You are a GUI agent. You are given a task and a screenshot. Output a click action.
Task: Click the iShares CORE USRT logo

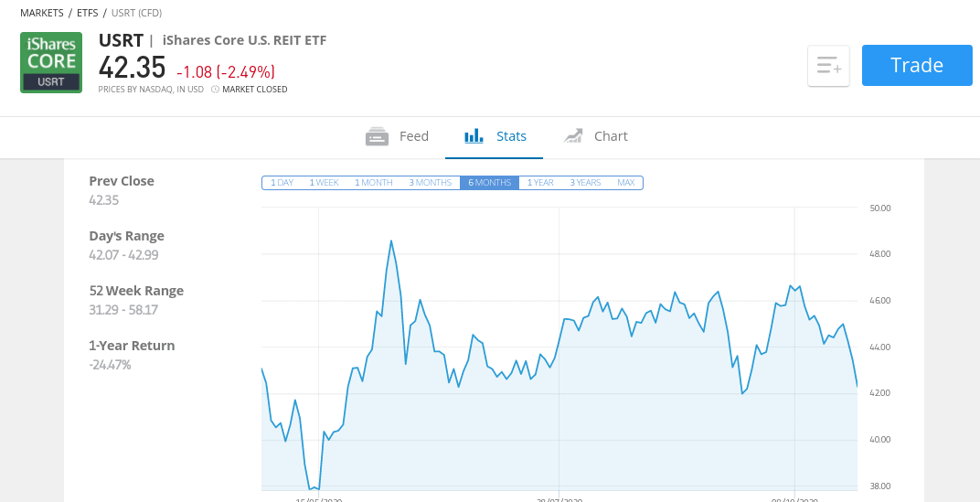pyautogui.click(x=51, y=62)
